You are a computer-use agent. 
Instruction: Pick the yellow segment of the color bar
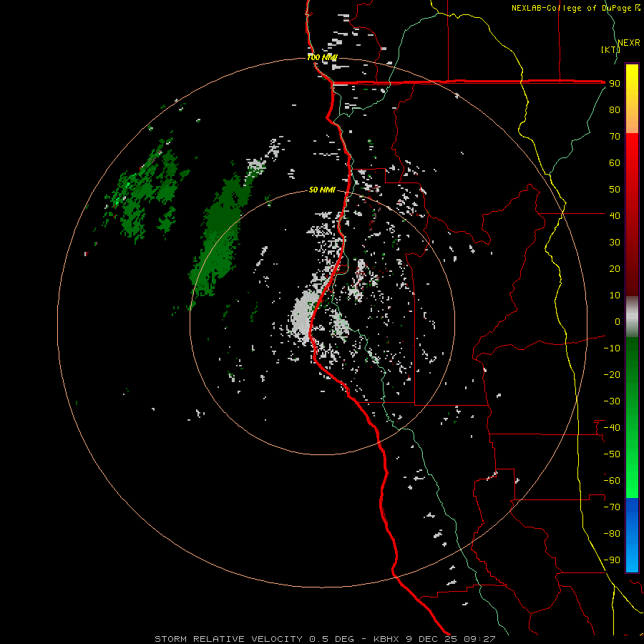click(x=632, y=99)
